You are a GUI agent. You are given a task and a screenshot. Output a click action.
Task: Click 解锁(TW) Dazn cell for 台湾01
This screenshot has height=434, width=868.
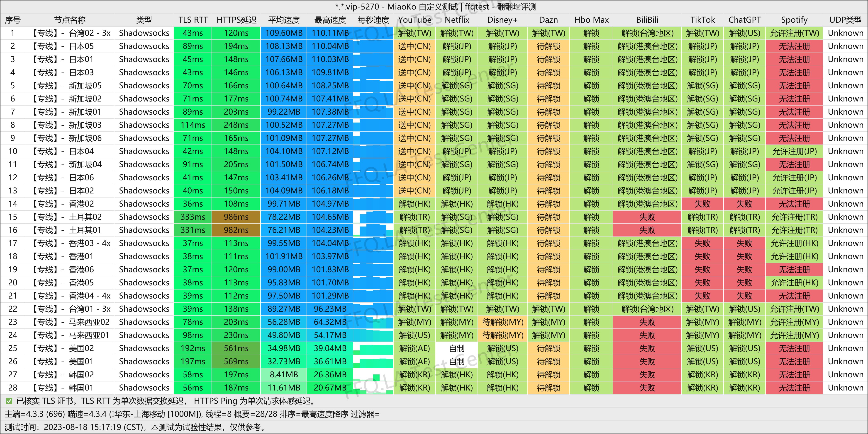548,309
